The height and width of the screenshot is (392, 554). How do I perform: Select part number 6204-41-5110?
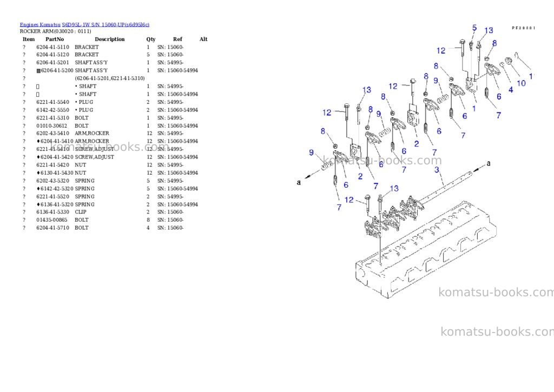(x=52, y=47)
